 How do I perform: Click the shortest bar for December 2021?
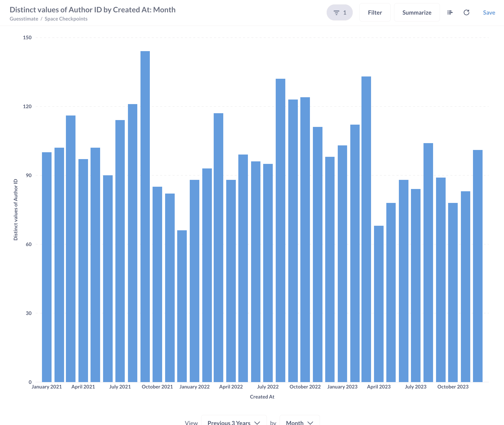pos(182,306)
